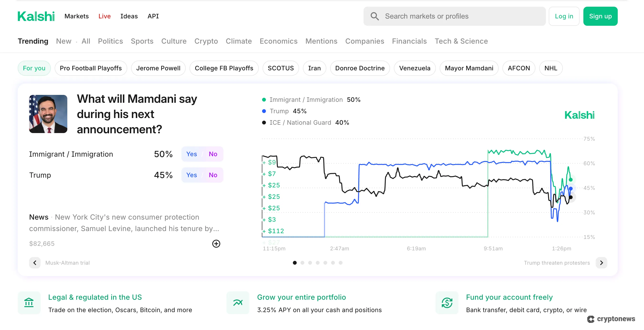Click the Sign up button
Viewport: 644px width, 330px height.
click(x=600, y=16)
